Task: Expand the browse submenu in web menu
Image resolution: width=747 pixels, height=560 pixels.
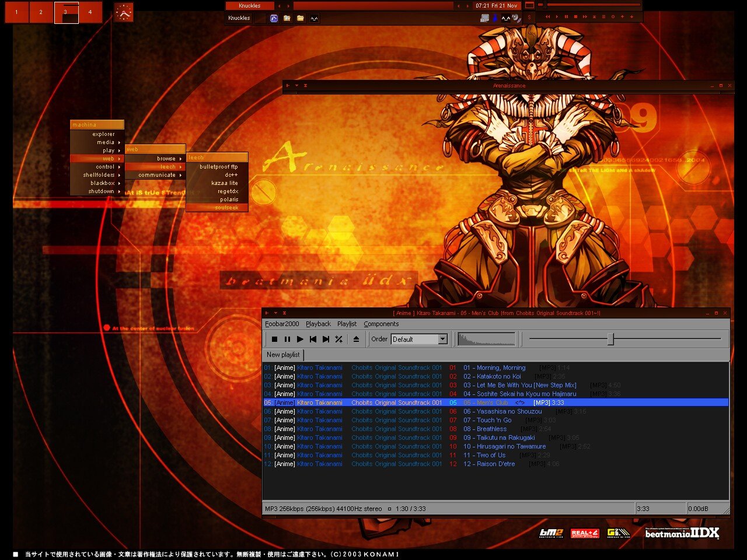Action: [x=155, y=159]
